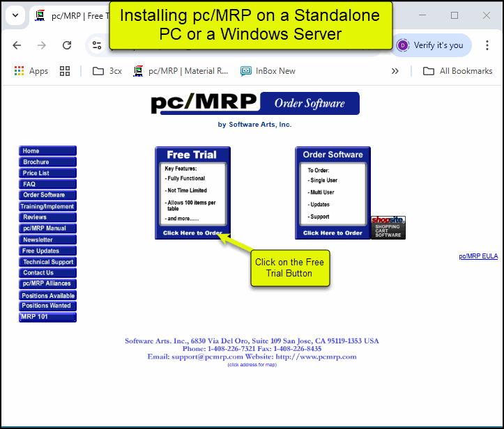
Task: Reload the page with the refresh icon
Action: (x=67, y=45)
